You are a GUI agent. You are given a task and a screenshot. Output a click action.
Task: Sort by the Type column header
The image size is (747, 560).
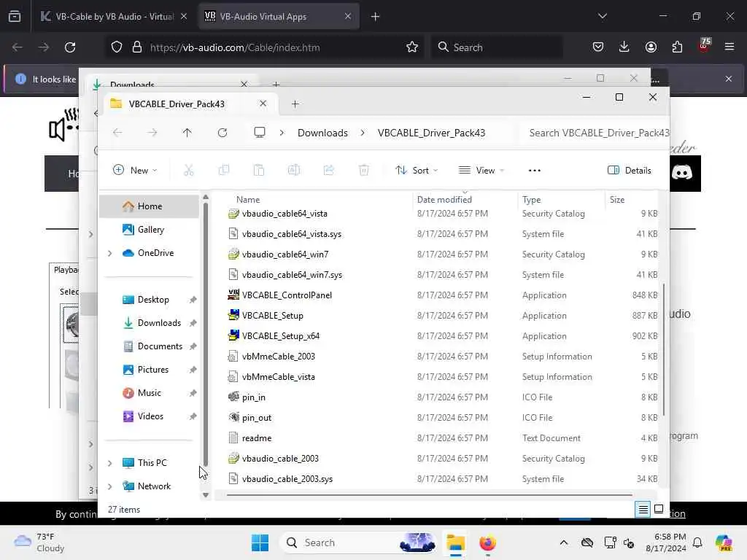click(x=531, y=200)
